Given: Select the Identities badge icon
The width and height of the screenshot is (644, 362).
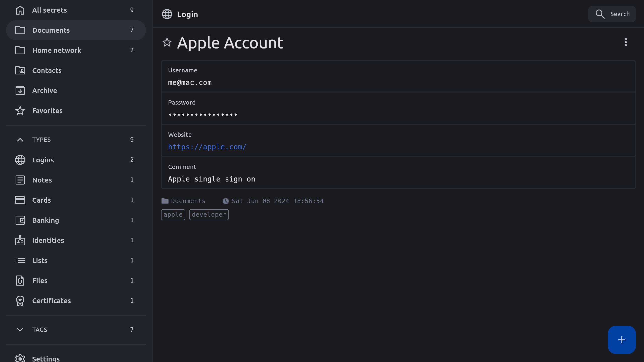Looking at the screenshot, I should click(x=20, y=240).
